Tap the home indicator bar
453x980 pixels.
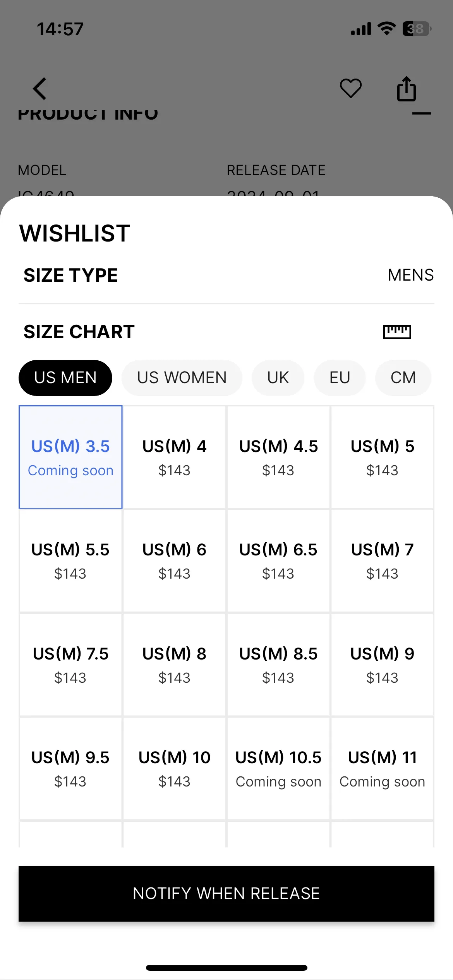pos(226,968)
